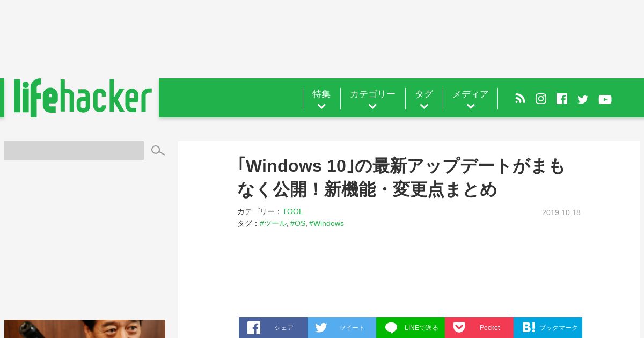Click the search magnifier icon
Image resolution: width=644 pixels, height=338 pixels.
158,150
